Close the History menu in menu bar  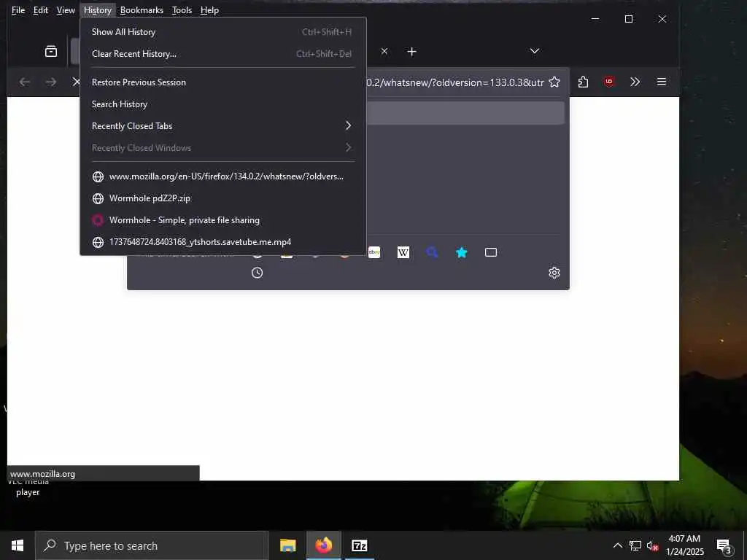98,10
